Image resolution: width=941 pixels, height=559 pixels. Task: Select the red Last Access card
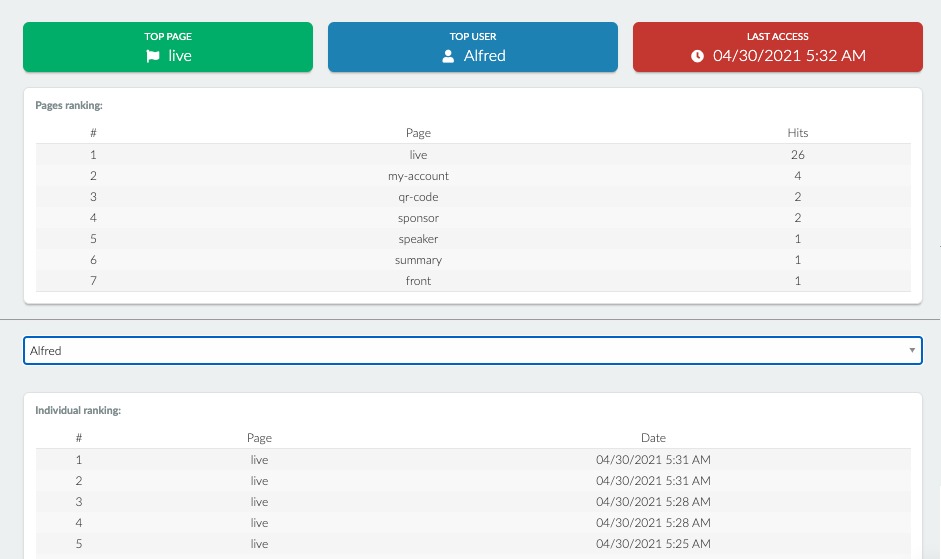778,47
